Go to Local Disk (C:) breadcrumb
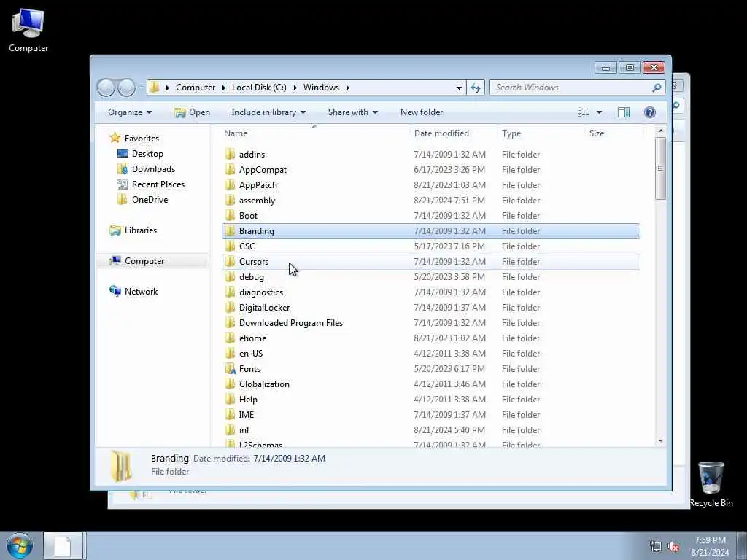The width and height of the screenshot is (747, 560). (x=259, y=87)
